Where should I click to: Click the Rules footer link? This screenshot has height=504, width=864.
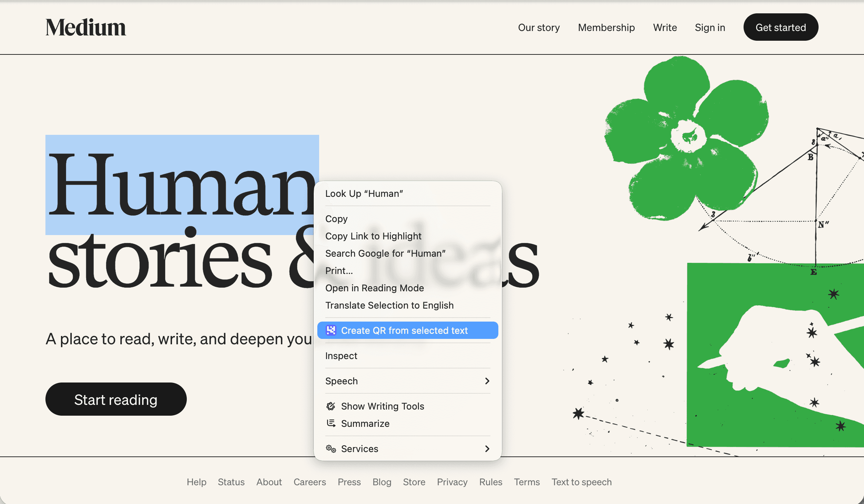491,482
